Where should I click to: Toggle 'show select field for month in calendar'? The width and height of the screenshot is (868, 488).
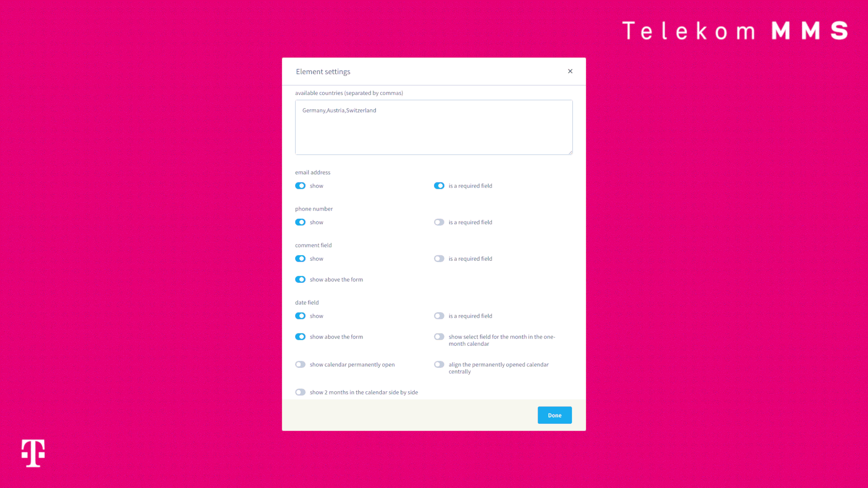[439, 337]
